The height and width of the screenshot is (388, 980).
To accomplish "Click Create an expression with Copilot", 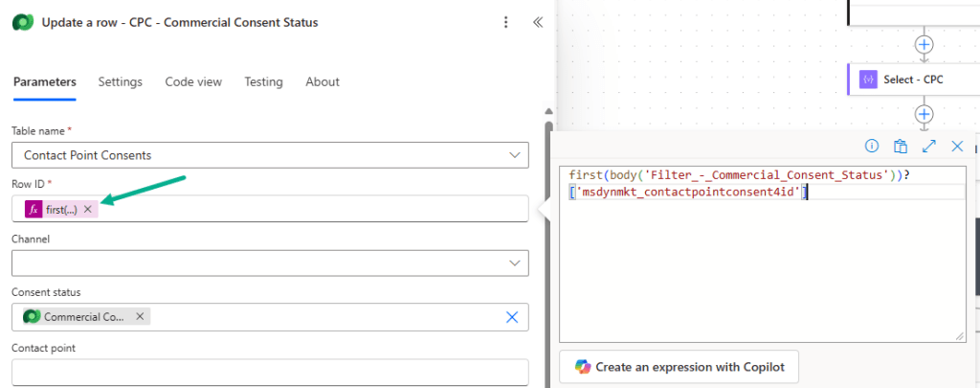I will 679,367.
